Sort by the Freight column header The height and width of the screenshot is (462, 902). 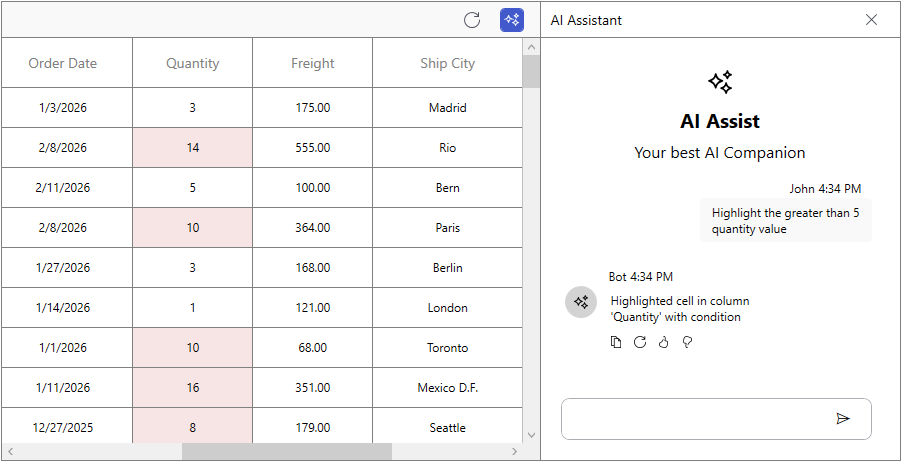(x=312, y=63)
